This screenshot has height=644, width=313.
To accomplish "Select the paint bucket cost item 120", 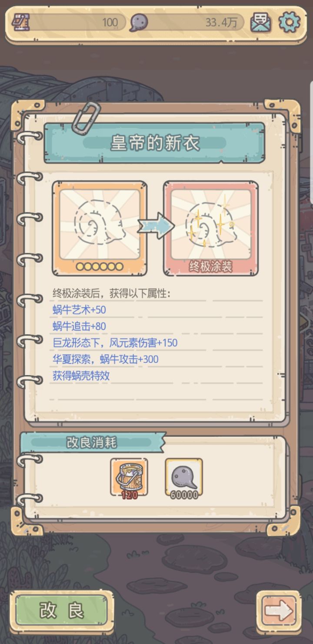I will [x=129, y=477].
